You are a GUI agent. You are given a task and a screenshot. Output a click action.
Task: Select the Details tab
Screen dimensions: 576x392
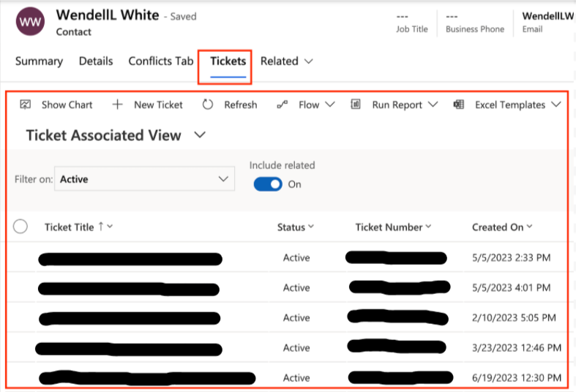(96, 61)
